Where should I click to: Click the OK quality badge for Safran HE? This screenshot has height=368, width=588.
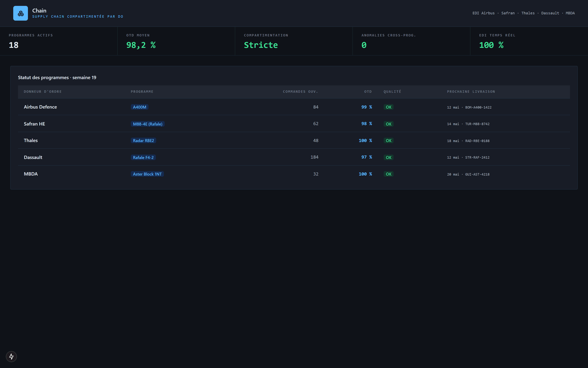(x=388, y=124)
